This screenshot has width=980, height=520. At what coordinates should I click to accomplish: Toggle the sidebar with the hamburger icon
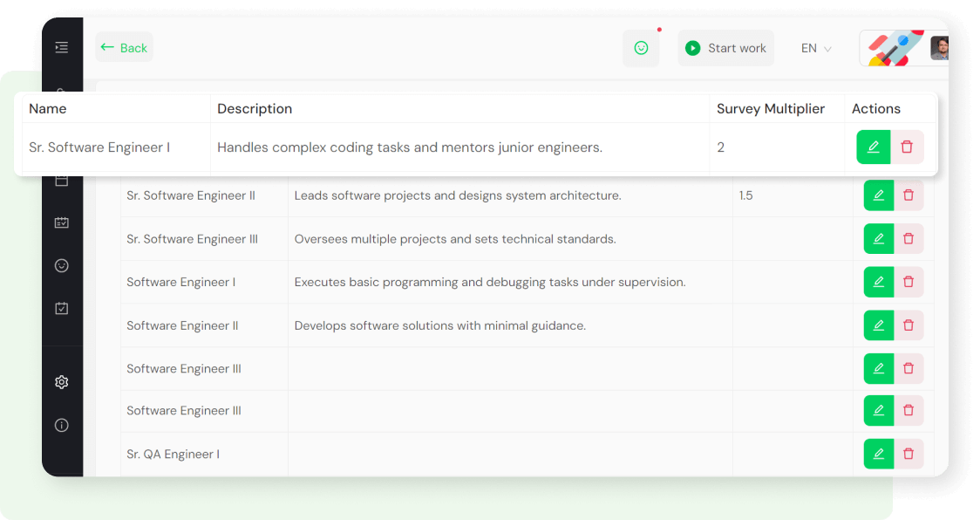[61, 47]
